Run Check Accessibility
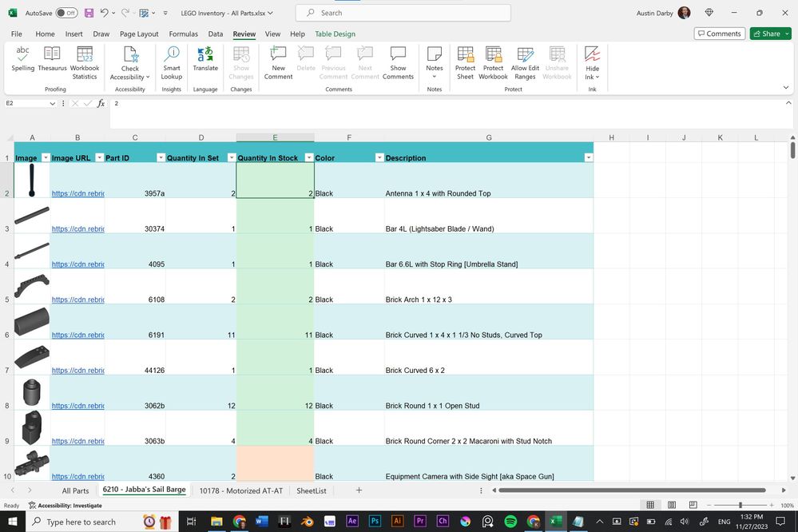798x532 pixels. coord(129,63)
